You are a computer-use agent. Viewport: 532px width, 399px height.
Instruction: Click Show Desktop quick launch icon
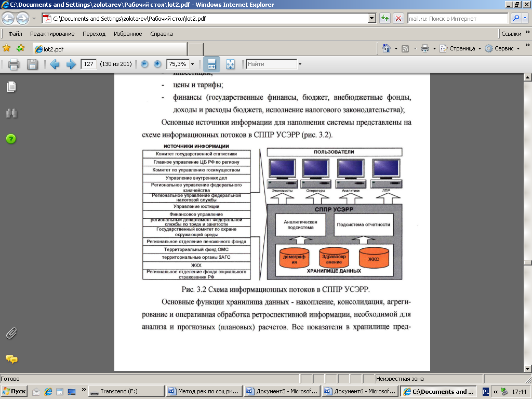click(72, 392)
